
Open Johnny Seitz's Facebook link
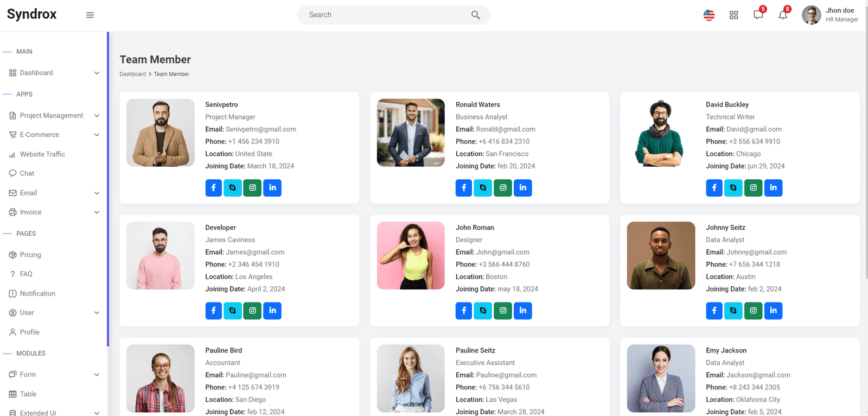714,311
